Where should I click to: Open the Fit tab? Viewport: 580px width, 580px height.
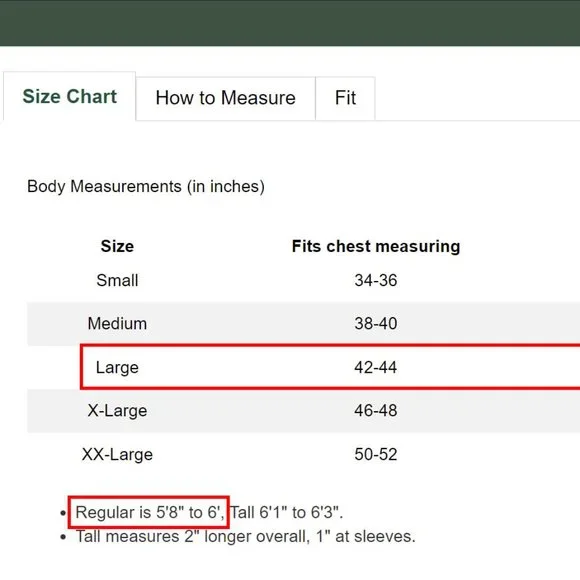345,98
